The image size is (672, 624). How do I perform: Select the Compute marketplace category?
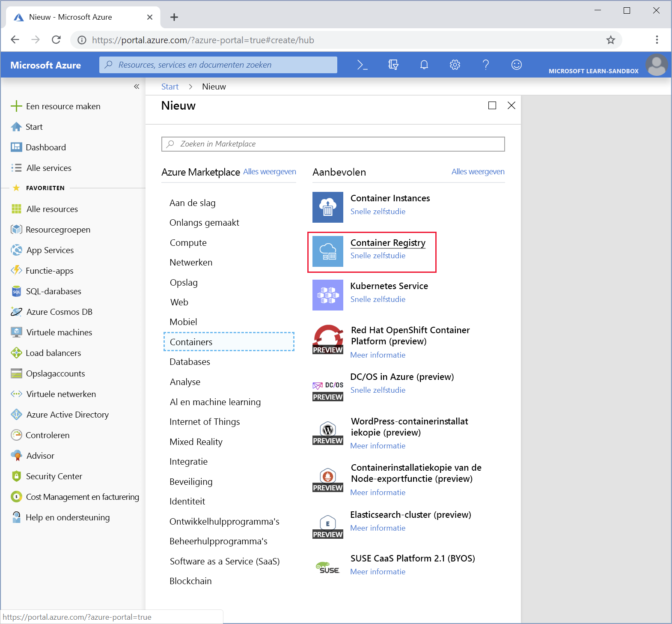(188, 243)
